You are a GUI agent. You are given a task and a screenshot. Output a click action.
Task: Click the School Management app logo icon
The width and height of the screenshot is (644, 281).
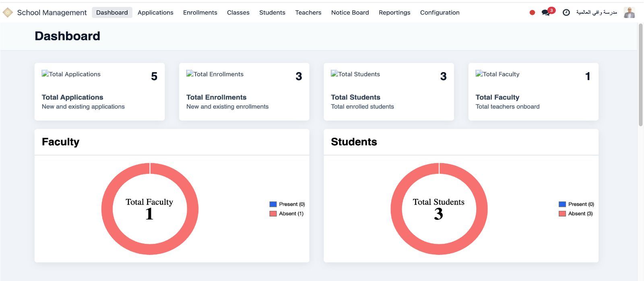(x=8, y=12)
